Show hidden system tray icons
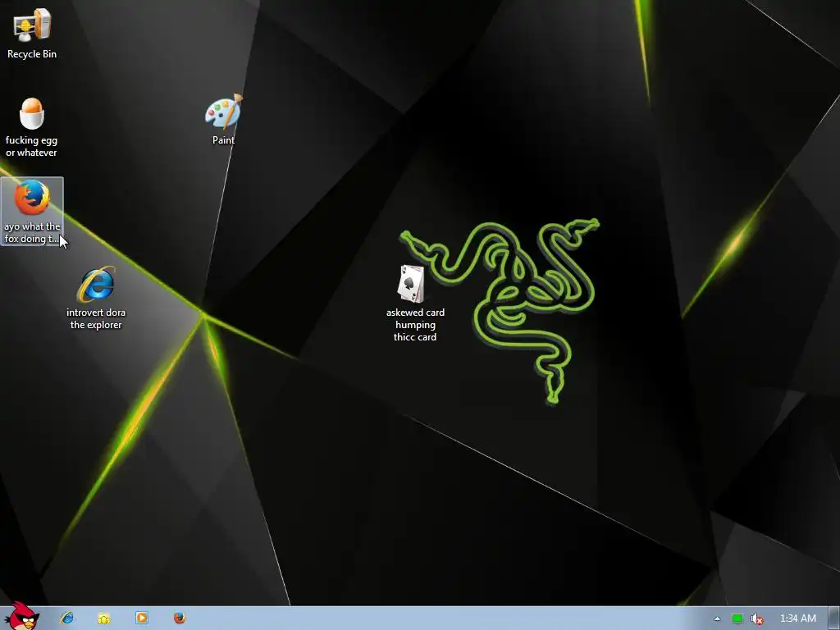 point(717,619)
